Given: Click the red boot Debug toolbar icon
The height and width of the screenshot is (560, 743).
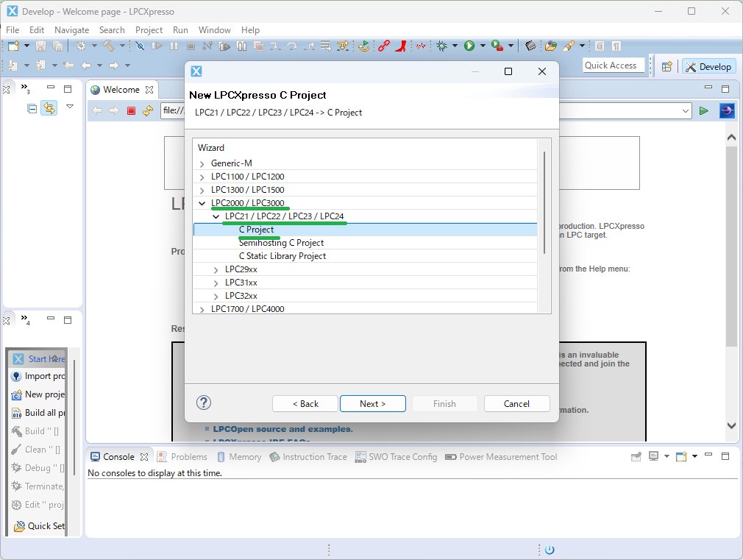Looking at the screenshot, I should click(x=401, y=46).
